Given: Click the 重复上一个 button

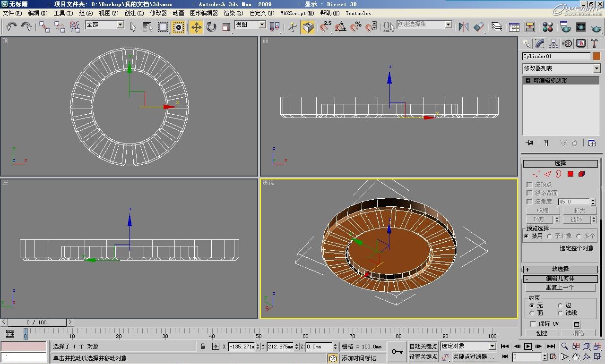Looking at the screenshot, I should pos(560,288).
